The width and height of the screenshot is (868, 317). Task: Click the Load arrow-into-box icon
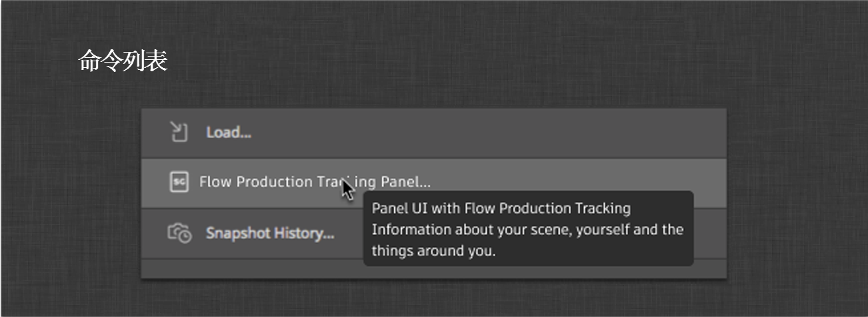(178, 132)
